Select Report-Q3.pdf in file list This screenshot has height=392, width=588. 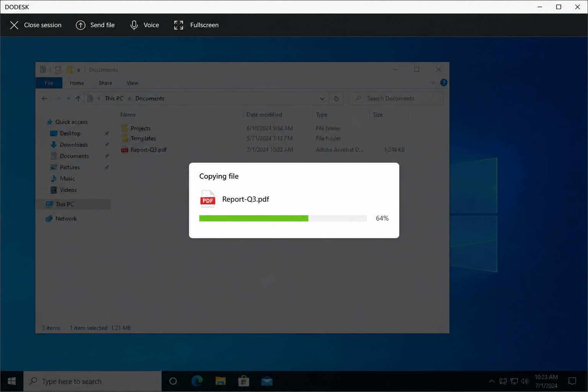pyautogui.click(x=263, y=150)
